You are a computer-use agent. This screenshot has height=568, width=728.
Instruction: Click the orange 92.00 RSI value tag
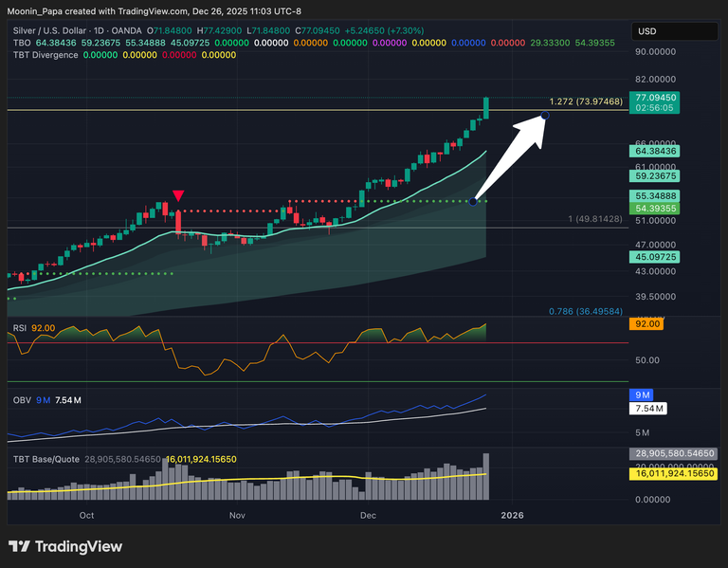(x=648, y=324)
